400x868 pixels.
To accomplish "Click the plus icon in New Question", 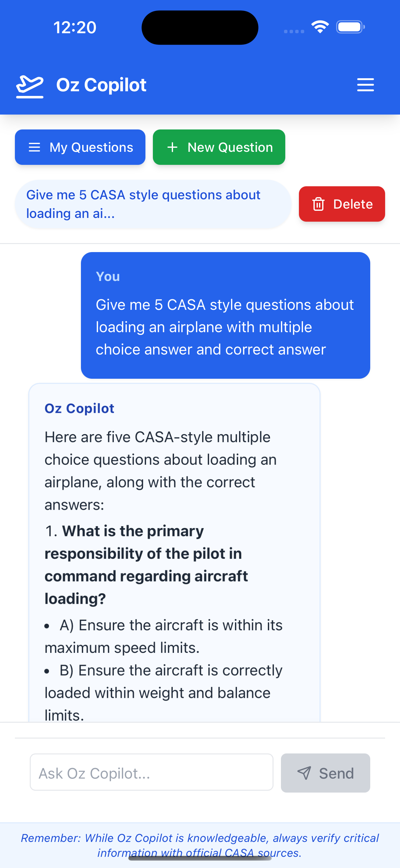I will [x=172, y=147].
